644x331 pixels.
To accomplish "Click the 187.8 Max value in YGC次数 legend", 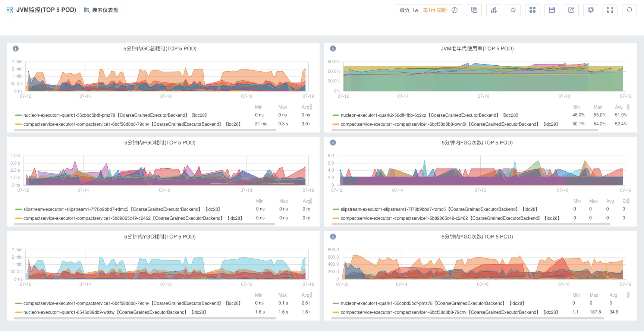I will click(595, 312).
